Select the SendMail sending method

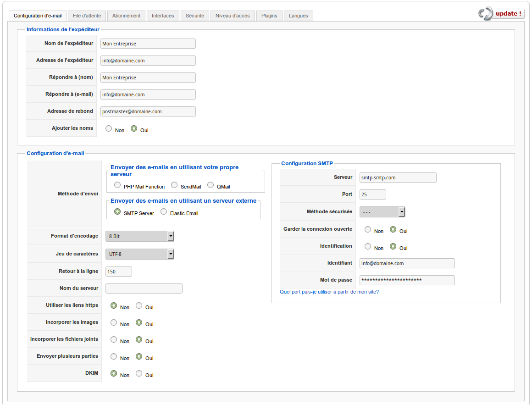[174, 185]
